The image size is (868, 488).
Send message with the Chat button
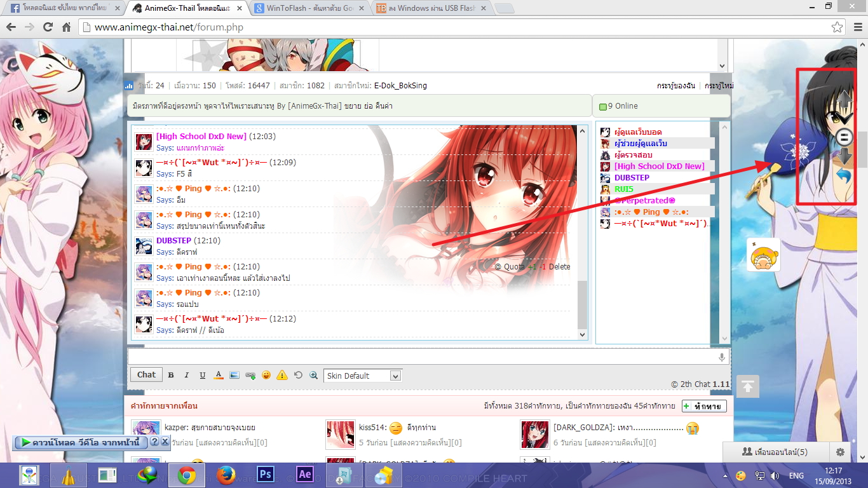pos(146,375)
